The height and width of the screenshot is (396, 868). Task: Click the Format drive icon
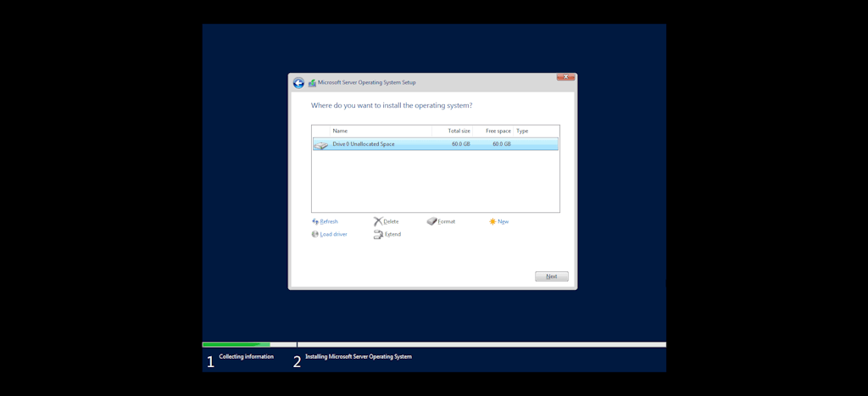click(431, 221)
